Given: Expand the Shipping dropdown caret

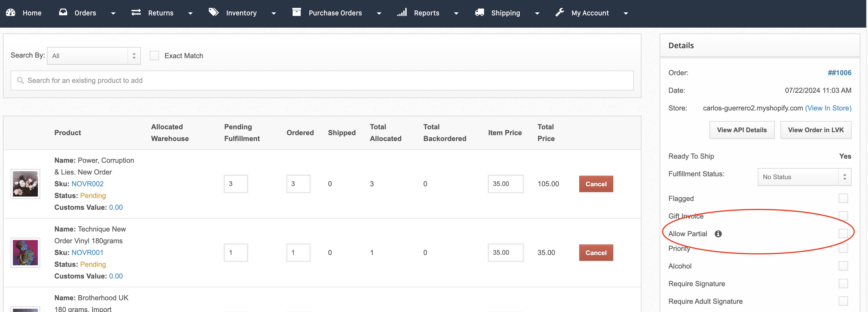Looking at the screenshot, I should pos(537,14).
